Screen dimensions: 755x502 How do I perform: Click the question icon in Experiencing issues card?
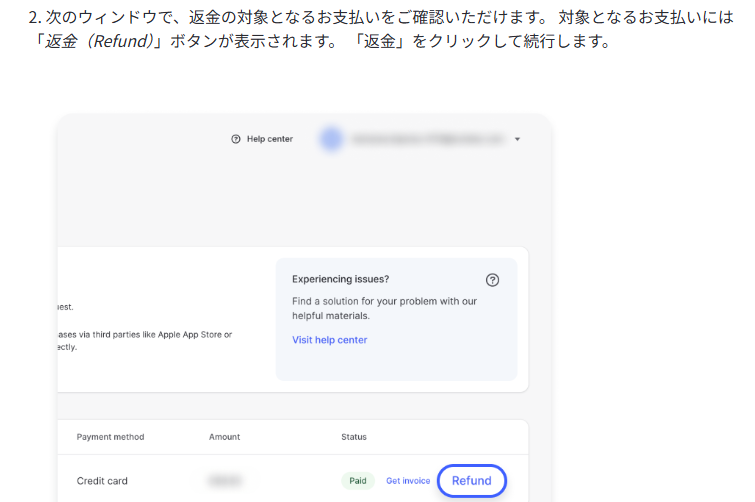click(x=492, y=280)
